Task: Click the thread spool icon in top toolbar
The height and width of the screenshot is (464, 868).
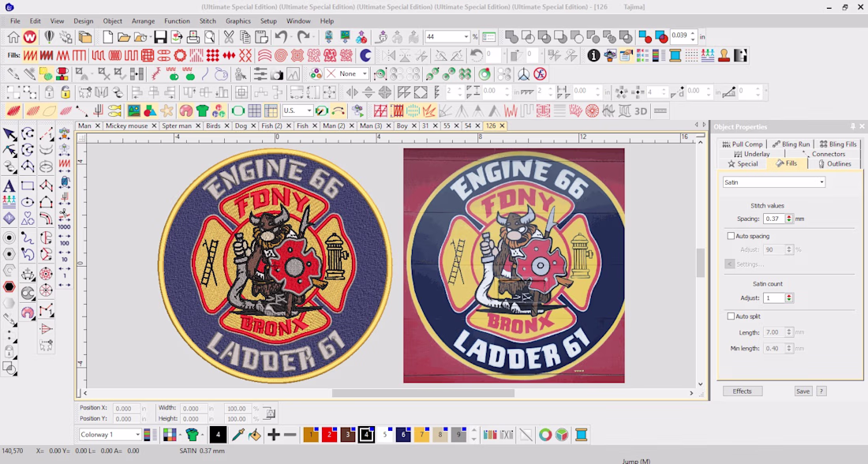Action: (675, 55)
